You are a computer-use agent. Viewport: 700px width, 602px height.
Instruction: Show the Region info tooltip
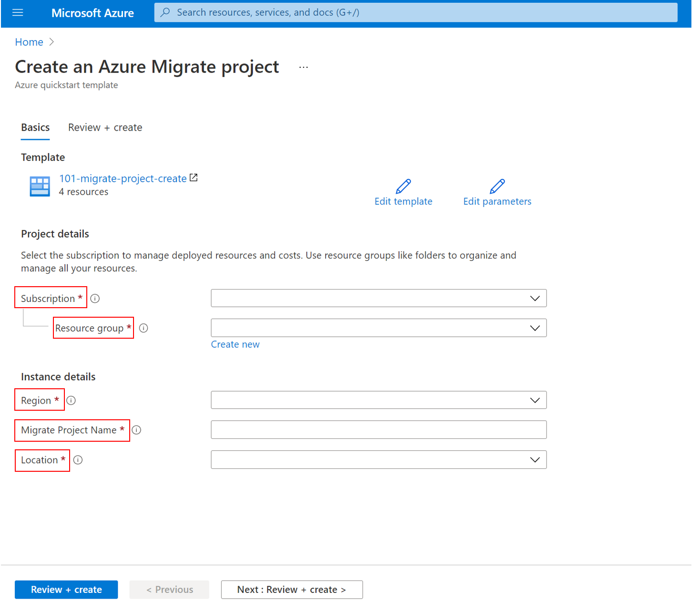71,400
